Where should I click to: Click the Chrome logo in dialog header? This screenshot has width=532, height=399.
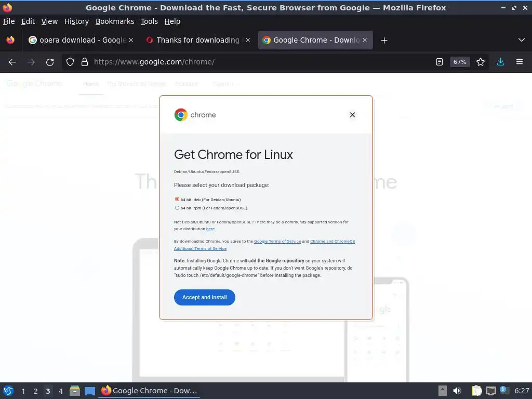point(195,115)
